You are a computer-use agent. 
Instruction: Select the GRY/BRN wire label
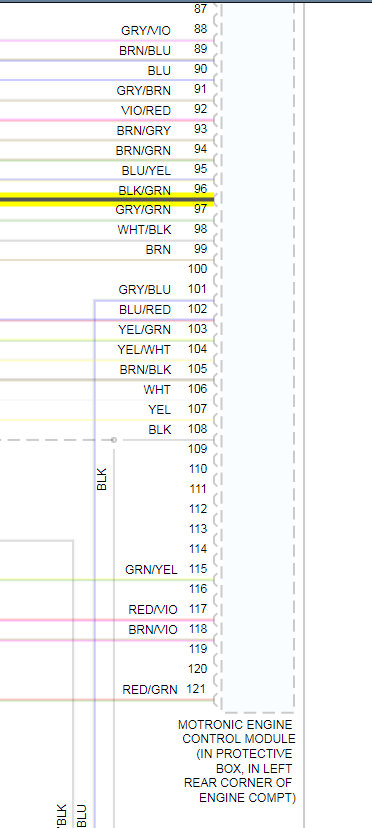[144, 91]
